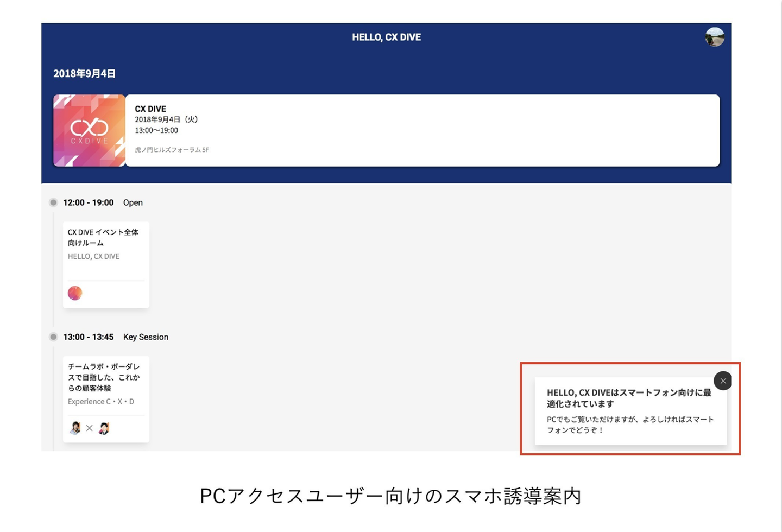Open the チームラボ・ボーダレス session card

click(x=106, y=400)
